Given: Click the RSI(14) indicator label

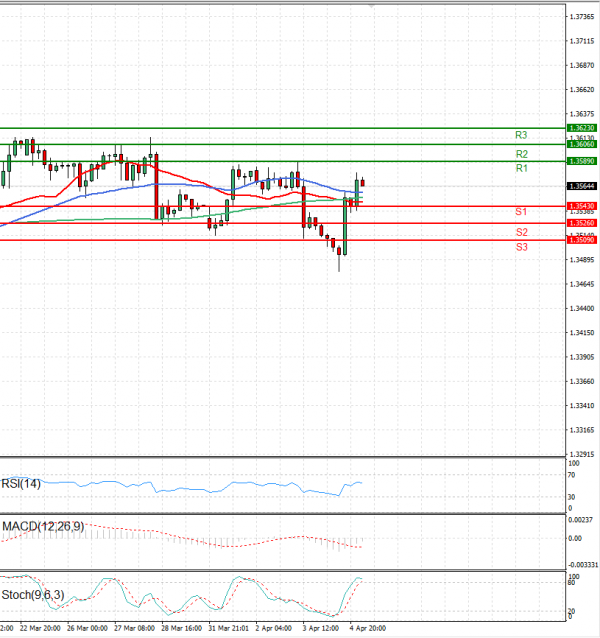Looking at the screenshot, I should coord(21,484).
